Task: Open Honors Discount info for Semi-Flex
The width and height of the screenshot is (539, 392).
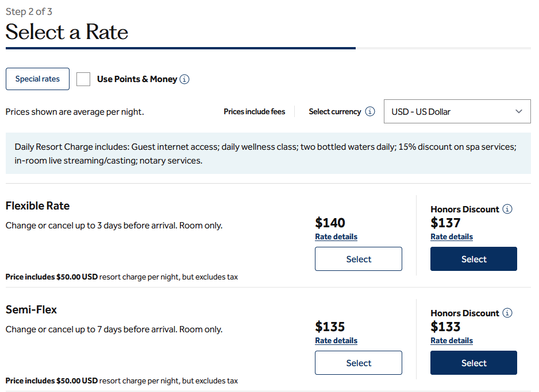Action: (507, 313)
